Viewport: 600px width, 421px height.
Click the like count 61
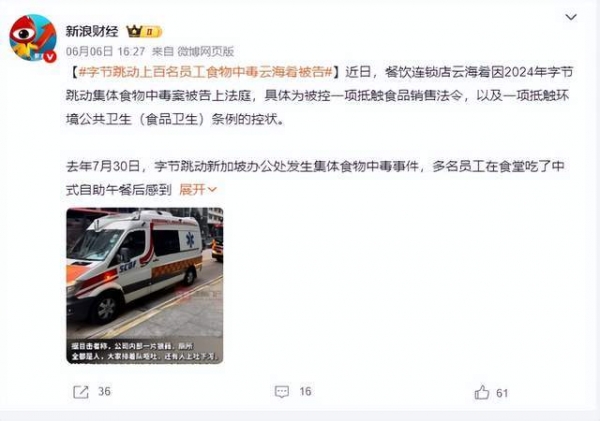[x=502, y=393]
